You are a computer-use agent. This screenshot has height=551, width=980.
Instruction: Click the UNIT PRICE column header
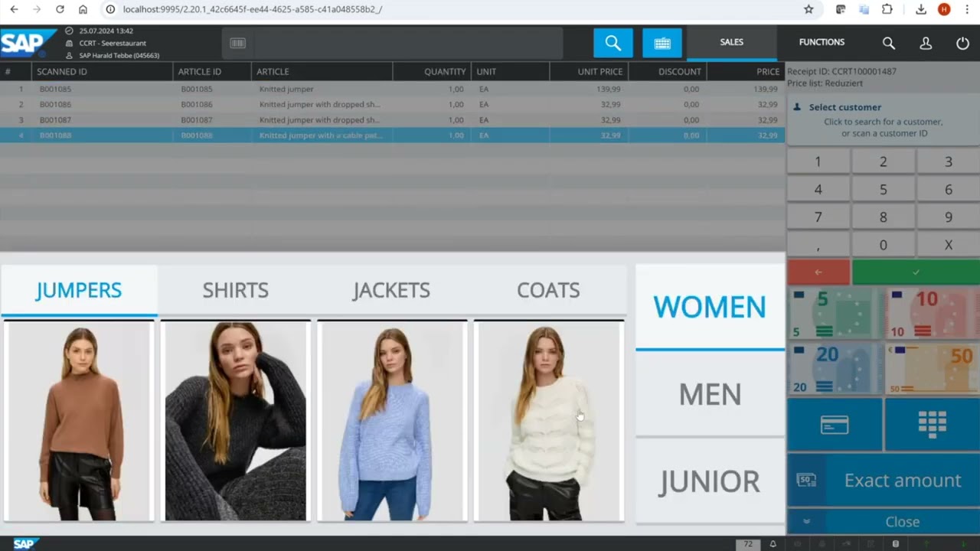(588, 71)
